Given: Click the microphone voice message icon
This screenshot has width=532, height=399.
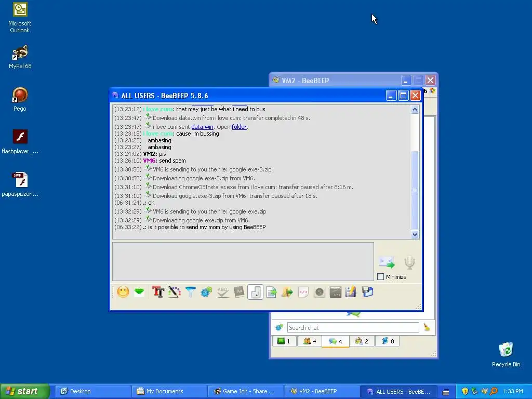Looking at the screenshot, I should pyautogui.click(x=409, y=262).
